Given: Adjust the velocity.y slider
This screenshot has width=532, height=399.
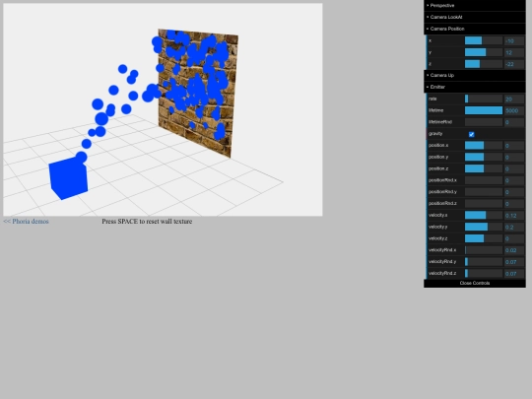Looking at the screenshot, I should 484,227.
